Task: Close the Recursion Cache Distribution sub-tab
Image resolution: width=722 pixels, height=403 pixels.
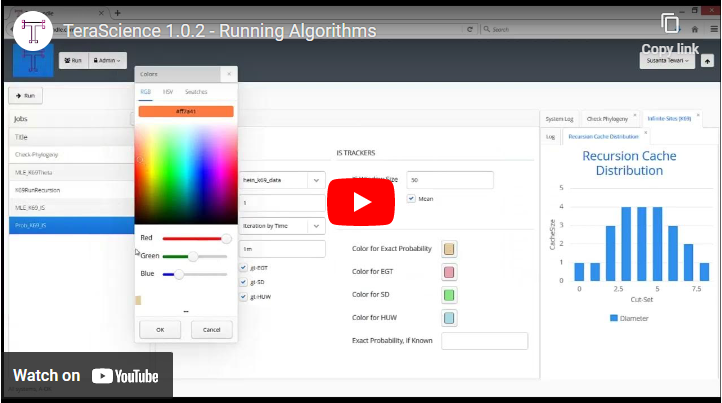Action: point(645,133)
